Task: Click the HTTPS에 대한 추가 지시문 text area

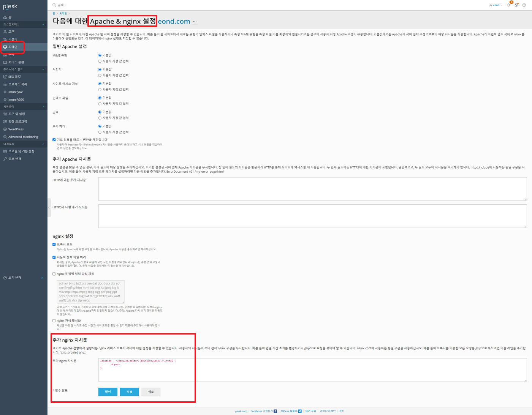Action: point(312,216)
